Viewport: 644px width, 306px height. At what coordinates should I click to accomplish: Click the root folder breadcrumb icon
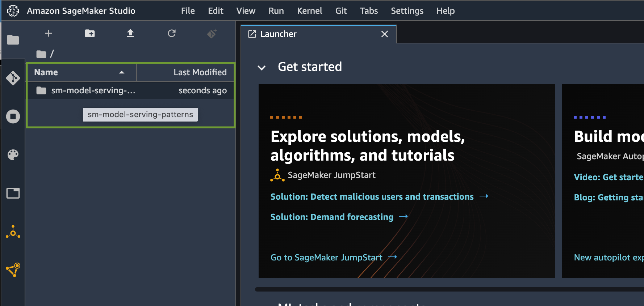coord(41,54)
